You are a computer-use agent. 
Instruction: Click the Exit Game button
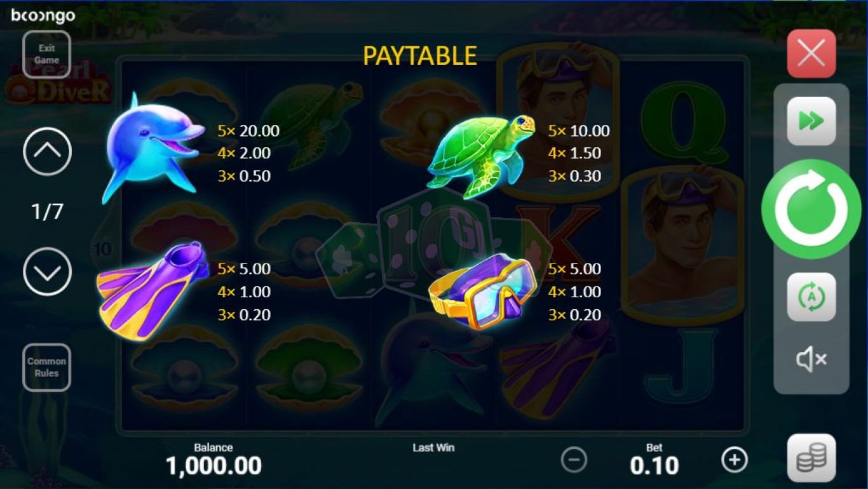pyautogui.click(x=46, y=54)
